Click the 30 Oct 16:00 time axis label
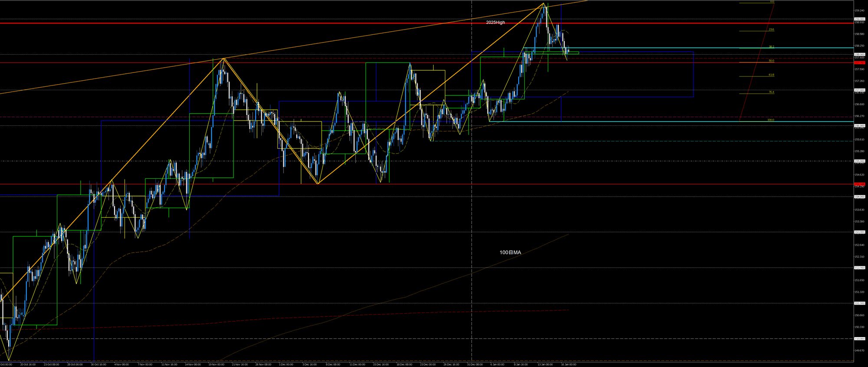Viewport: 868px width, 367px height. click(x=99, y=364)
